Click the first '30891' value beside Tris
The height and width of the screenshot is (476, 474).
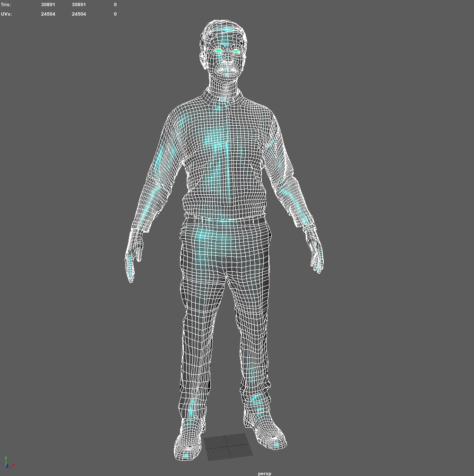48,5
